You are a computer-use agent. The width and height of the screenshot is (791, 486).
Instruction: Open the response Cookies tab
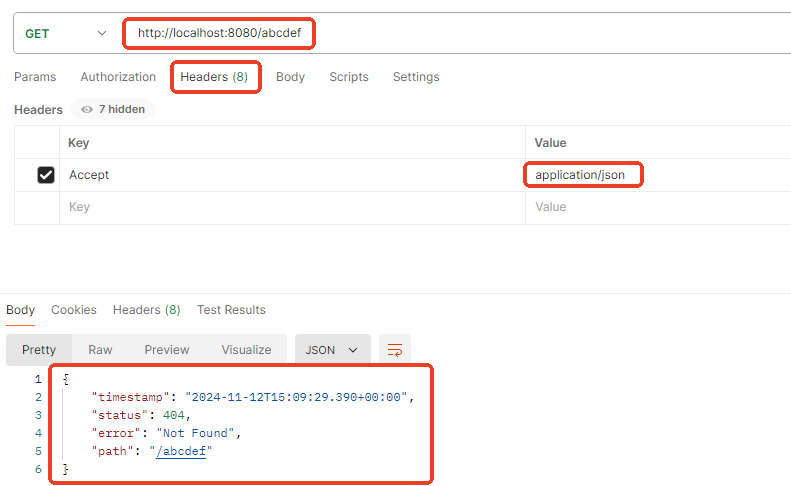(74, 310)
